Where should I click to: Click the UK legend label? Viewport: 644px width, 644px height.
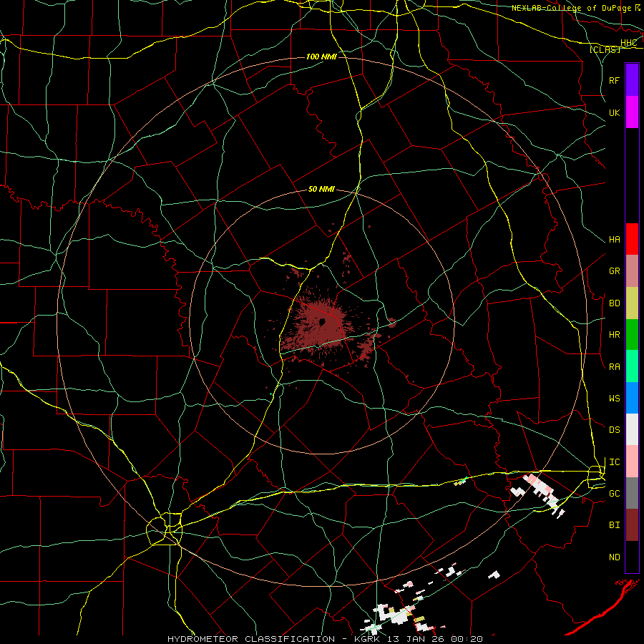click(615, 112)
